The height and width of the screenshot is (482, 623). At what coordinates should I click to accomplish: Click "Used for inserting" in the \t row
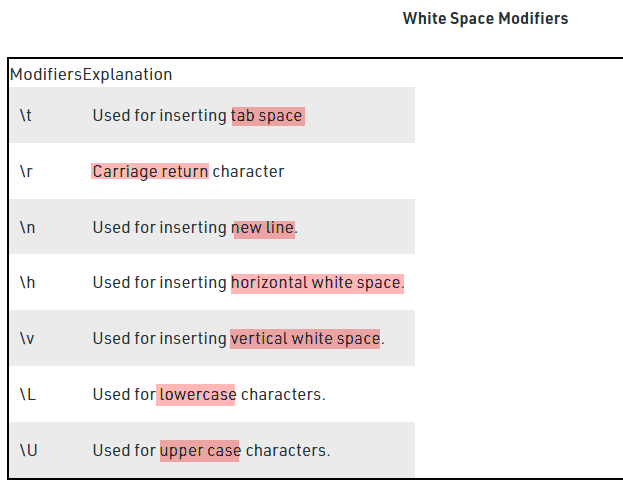point(159,115)
